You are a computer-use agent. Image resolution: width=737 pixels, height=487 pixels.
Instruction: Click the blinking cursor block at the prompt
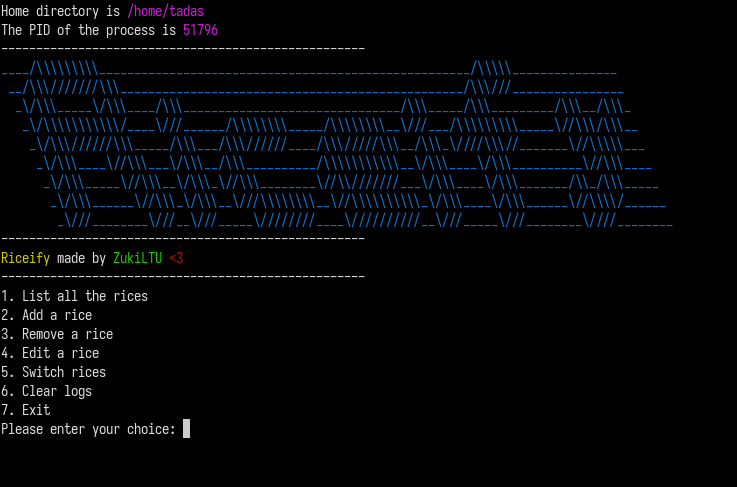[x=186, y=429]
